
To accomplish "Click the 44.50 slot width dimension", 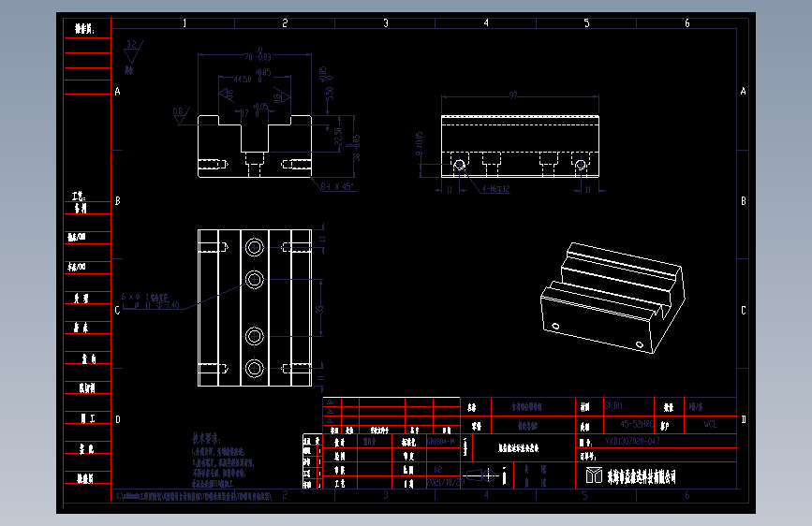I will pos(242,80).
